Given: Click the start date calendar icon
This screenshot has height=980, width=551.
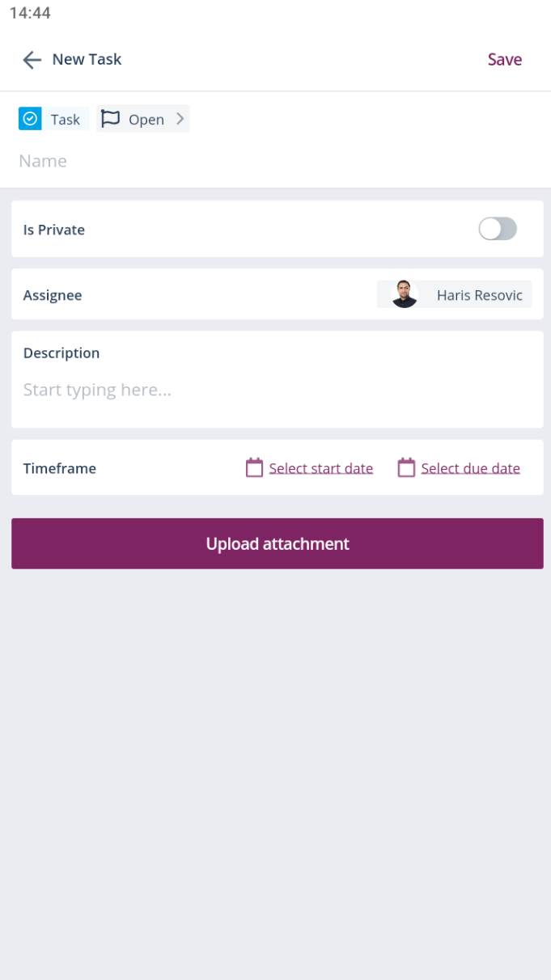Looking at the screenshot, I should (254, 468).
